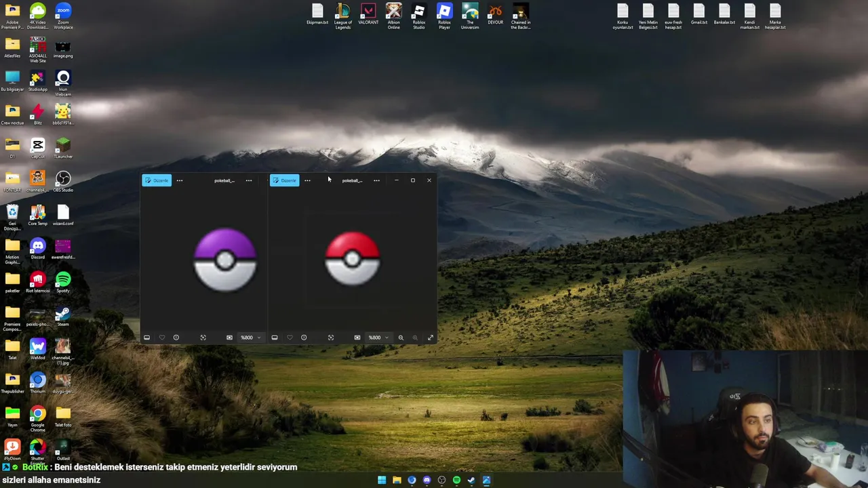
Task: Zoom out in the red pokeball window
Action: point(401,338)
